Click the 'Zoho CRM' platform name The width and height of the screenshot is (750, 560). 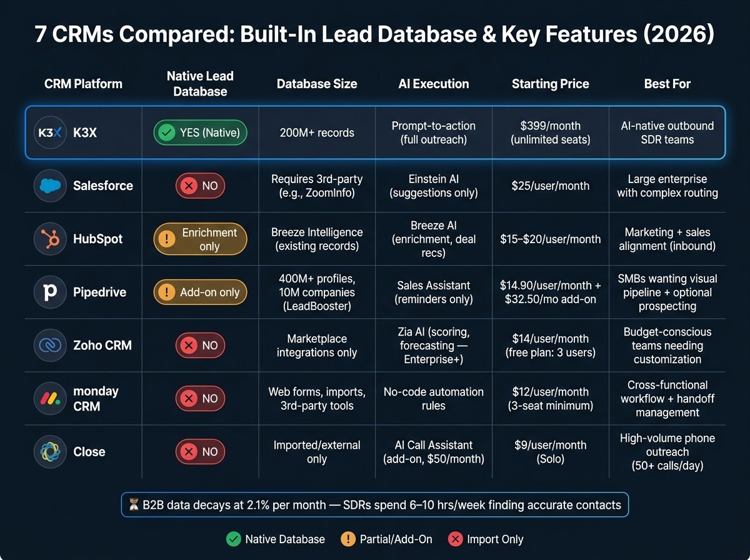102,345
